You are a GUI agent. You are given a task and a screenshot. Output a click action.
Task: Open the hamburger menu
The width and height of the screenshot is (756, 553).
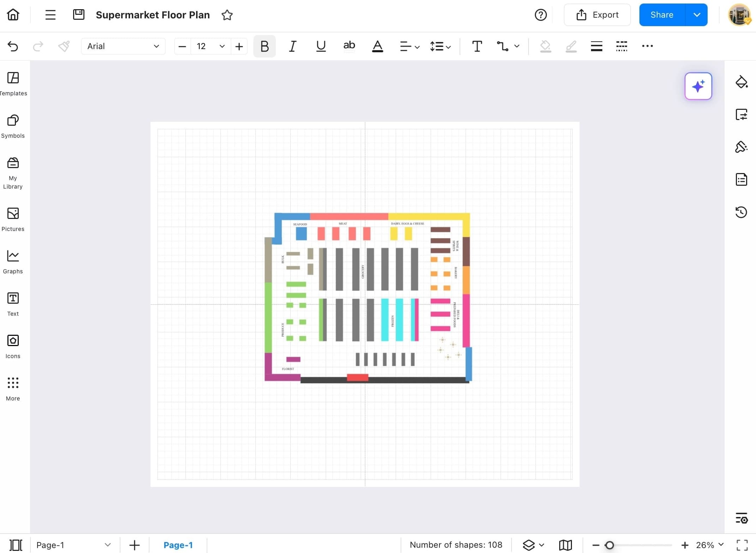click(50, 15)
